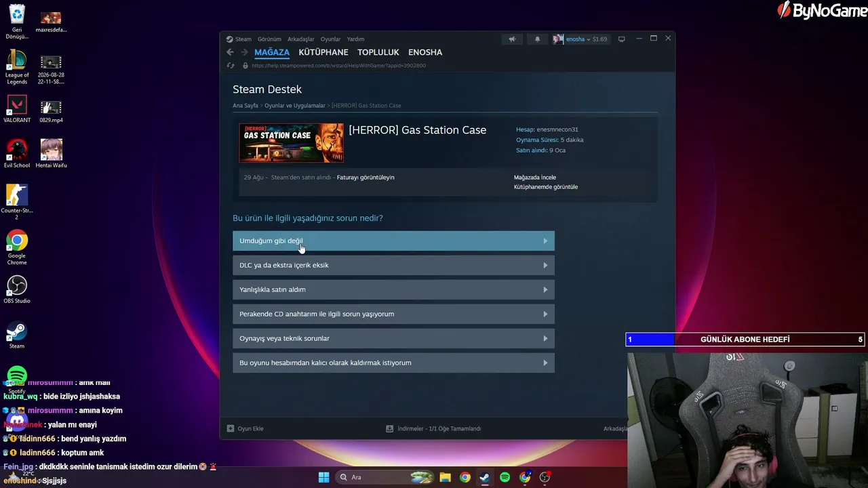The height and width of the screenshot is (488, 868).
Task: Click 'Kütüphanemde görüntüle' link
Action: (546, 187)
